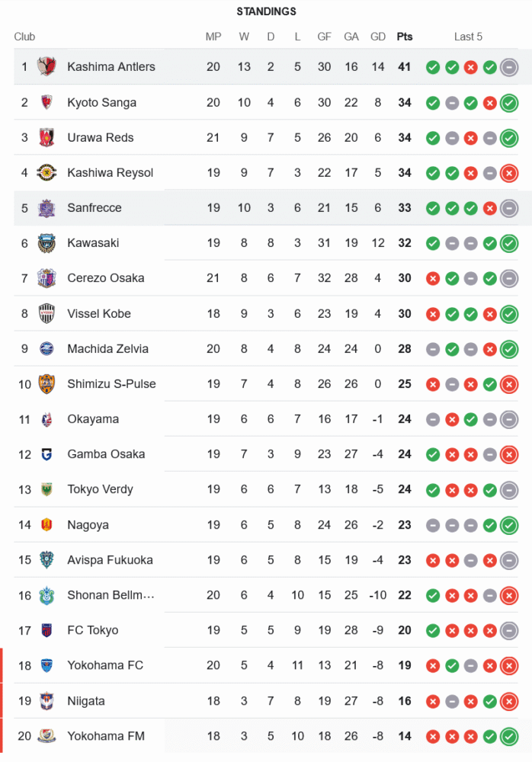Select the Machida Zelvia team name

pyautogui.click(x=107, y=349)
